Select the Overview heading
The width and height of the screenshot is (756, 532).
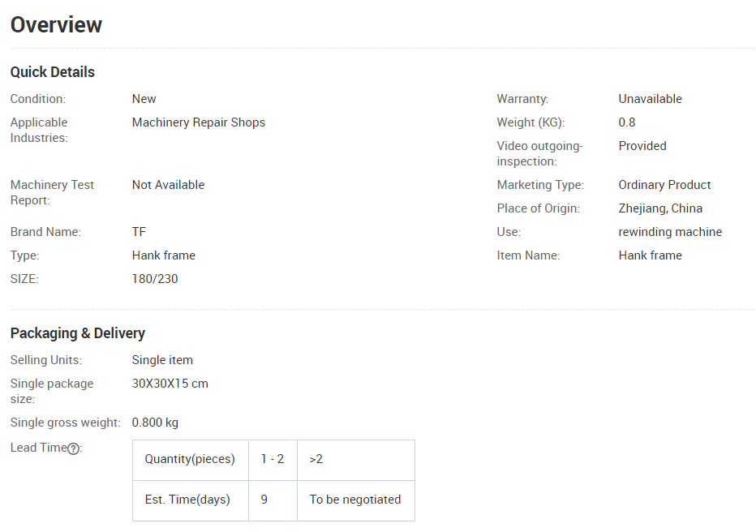click(57, 25)
